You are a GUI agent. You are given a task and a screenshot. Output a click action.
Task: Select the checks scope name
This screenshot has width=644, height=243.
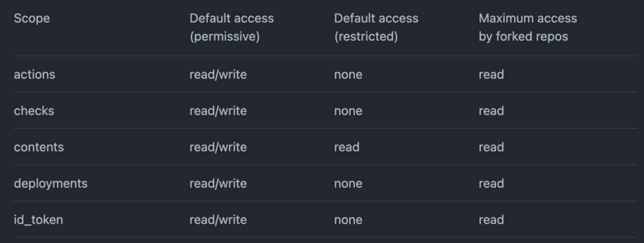pos(34,110)
